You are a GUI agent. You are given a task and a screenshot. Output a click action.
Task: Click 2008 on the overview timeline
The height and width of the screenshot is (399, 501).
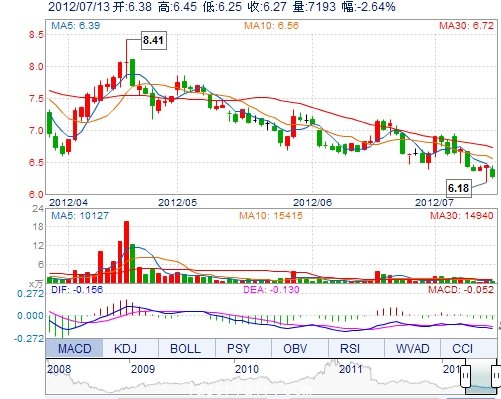59,369
